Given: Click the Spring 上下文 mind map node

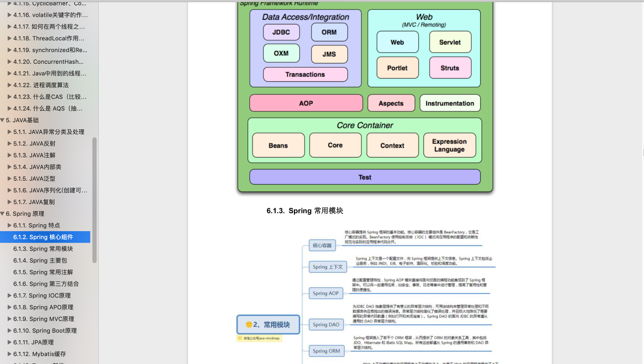Looking at the screenshot, I should pos(328,267).
